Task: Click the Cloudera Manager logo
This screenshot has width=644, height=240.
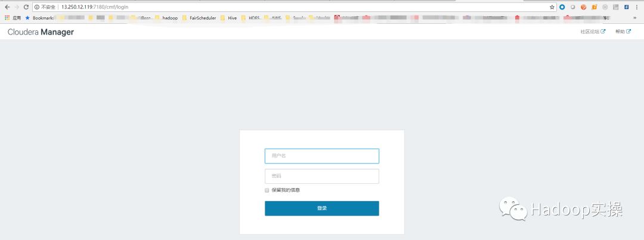Action: (x=41, y=32)
